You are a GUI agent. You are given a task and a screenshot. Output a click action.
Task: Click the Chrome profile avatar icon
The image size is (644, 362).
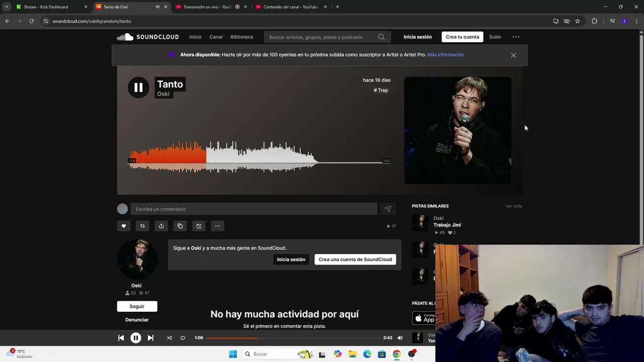coord(624,21)
